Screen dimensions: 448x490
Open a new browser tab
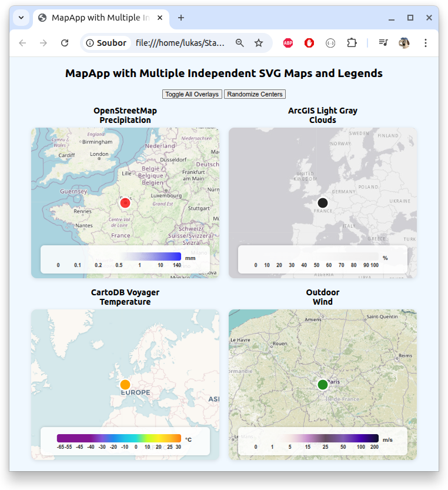click(x=181, y=18)
